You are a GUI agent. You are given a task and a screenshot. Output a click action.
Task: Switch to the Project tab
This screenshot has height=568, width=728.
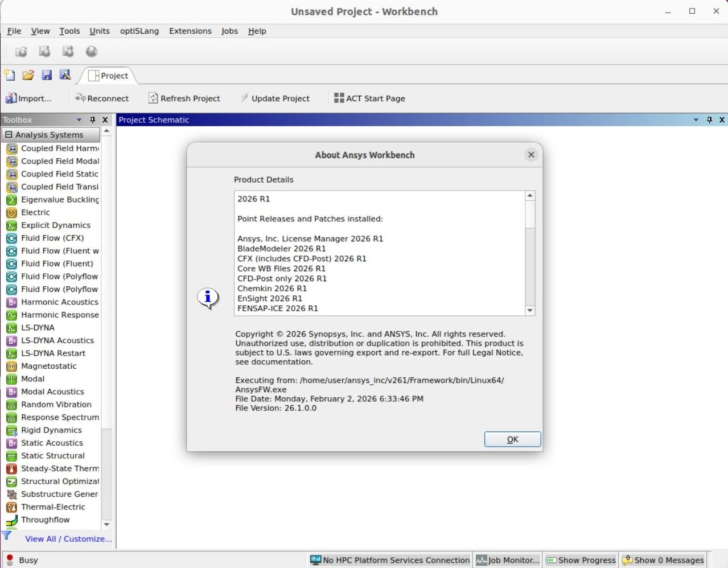pyautogui.click(x=108, y=76)
